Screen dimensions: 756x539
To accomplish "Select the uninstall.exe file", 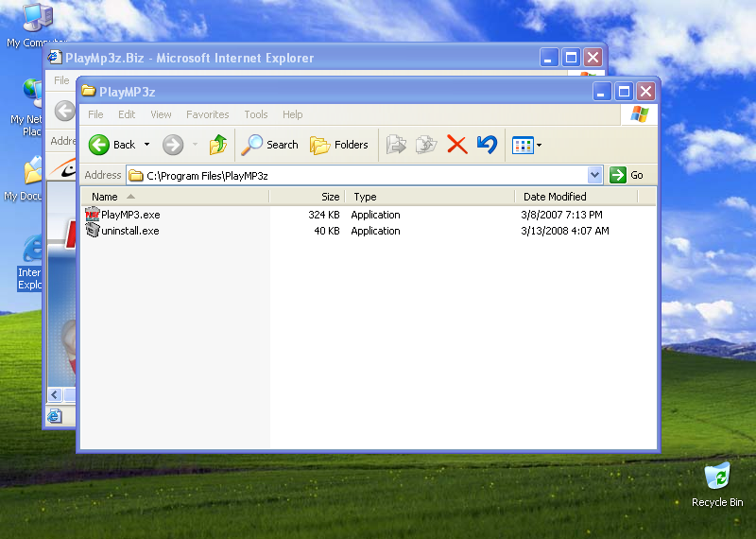I will (x=130, y=231).
